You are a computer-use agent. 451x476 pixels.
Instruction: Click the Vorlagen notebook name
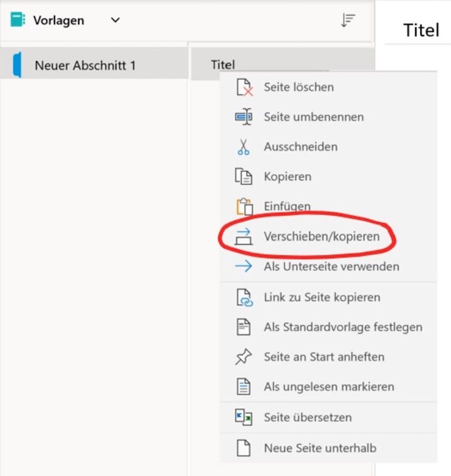pos(59,21)
